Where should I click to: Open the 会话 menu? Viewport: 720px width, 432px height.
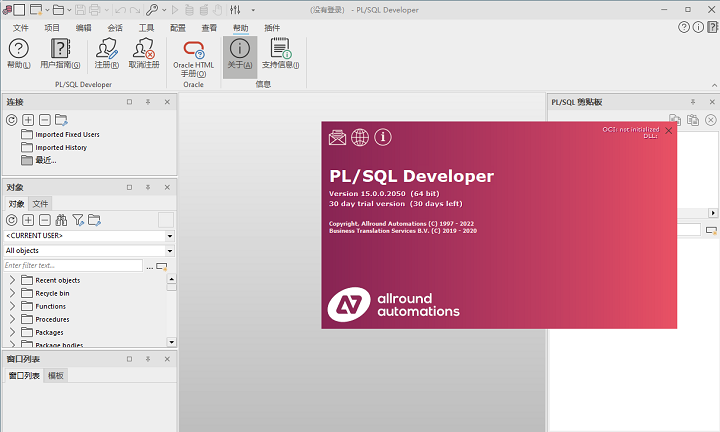pyautogui.click(x=115, y=28)
